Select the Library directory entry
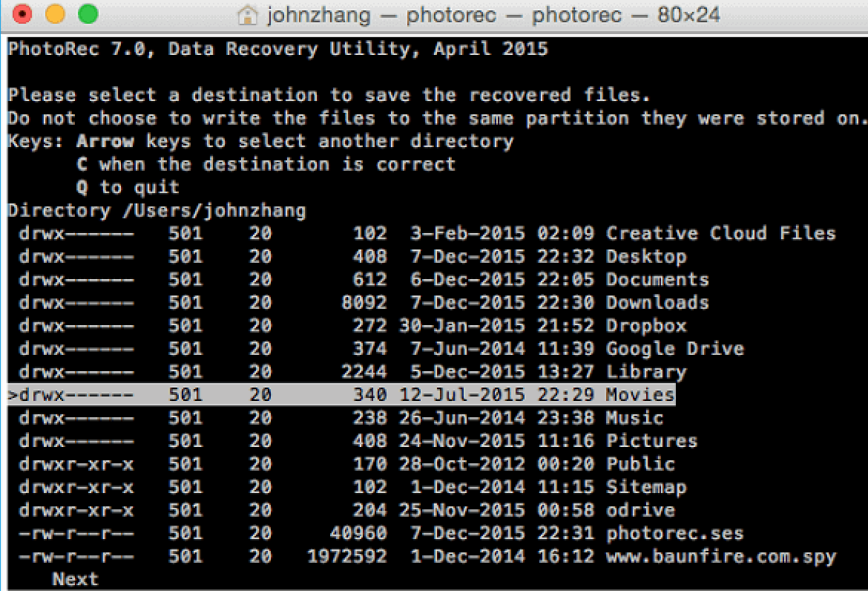Screen dimensions: 868x591 [x=645, y=371]
